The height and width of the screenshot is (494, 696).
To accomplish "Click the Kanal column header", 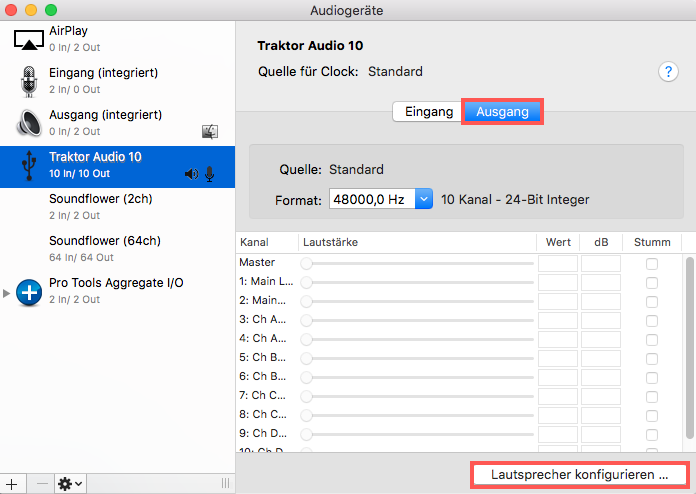I will (x=267, y=242).
